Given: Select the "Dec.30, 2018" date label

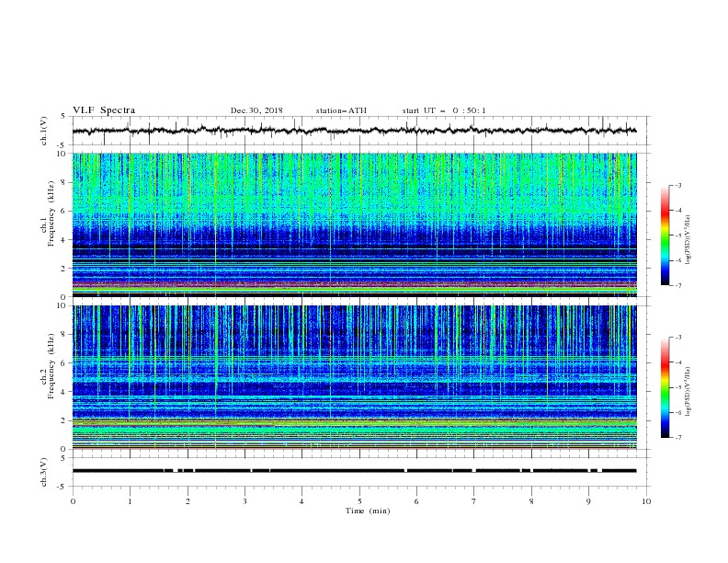Looking at the screenshot, I should [x=256, y=110].
